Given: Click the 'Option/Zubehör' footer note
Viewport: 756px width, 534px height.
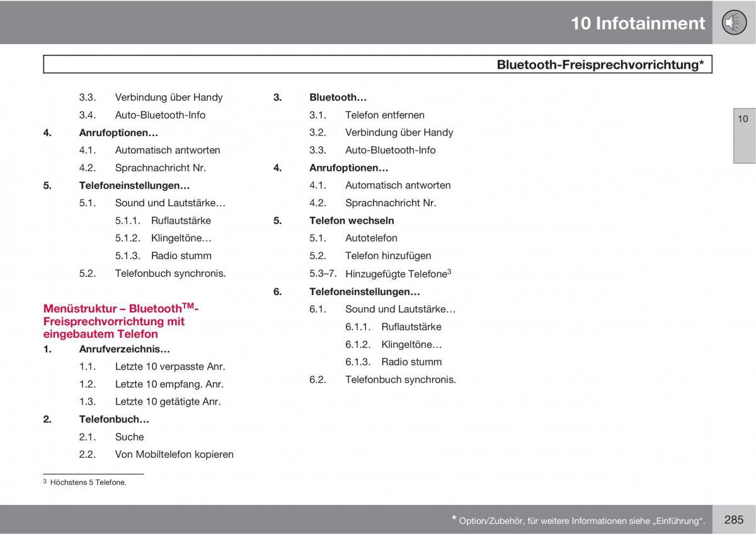Looking at the screenshot, I should tap(578, 520).
